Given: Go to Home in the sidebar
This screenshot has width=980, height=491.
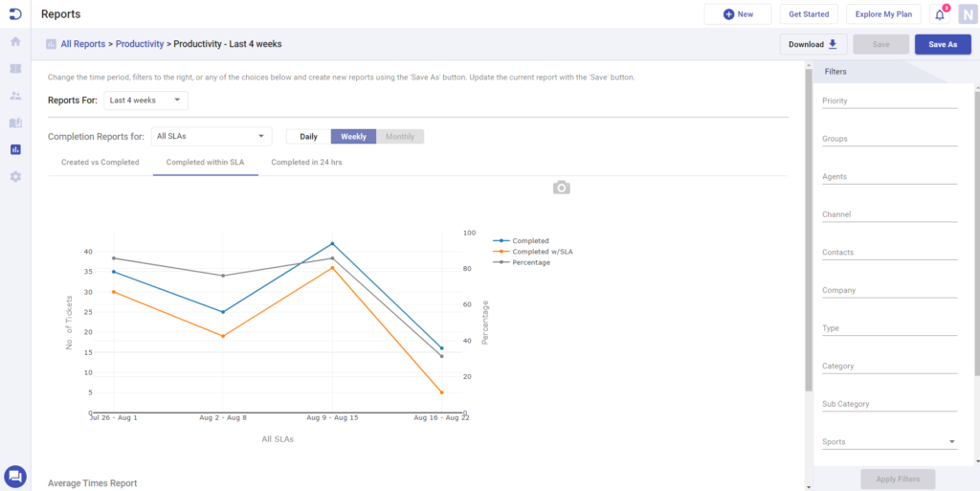Looking at the screenshot, I should 15,42.
